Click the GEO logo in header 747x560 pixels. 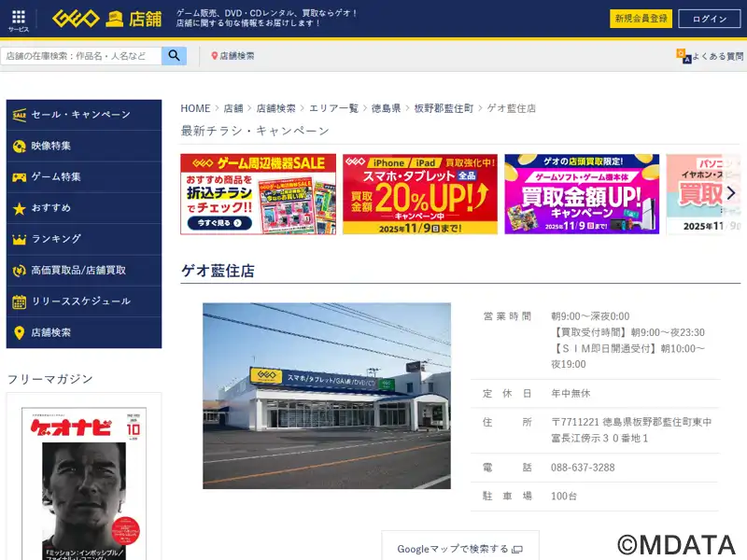pyautogui.click(x=76, y=19)
